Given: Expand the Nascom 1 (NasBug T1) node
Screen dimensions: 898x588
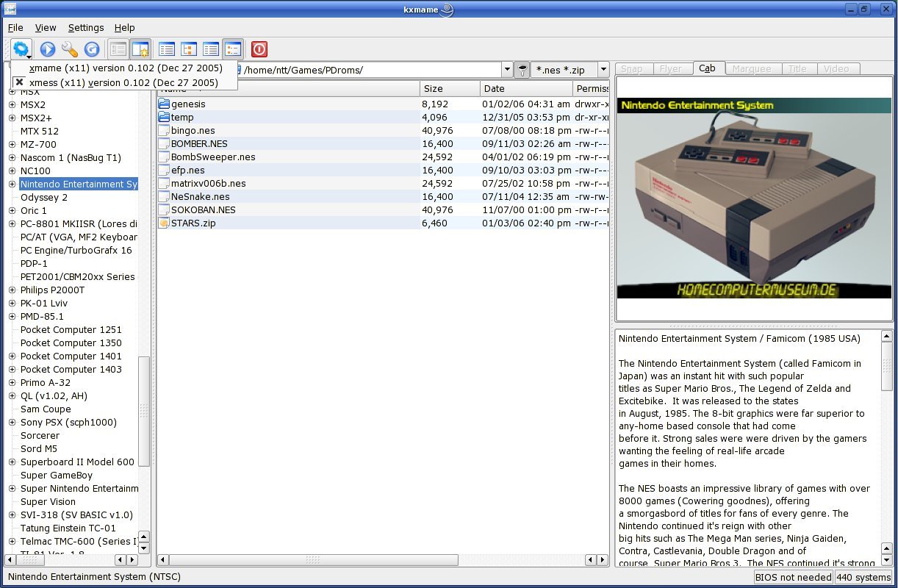Looking at the screenshot, I should tap(12, 158).
